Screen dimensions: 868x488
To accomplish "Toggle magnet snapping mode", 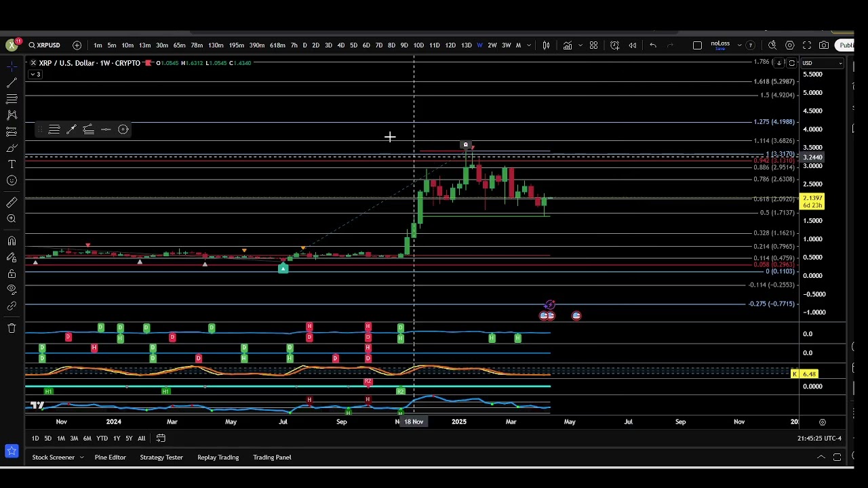I will 12,241.
